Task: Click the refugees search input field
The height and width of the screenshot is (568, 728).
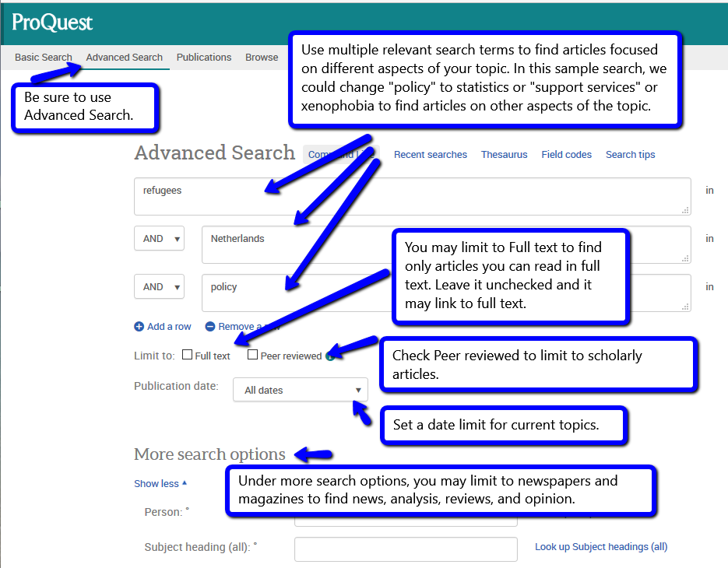Action: (x=412, y=196)
